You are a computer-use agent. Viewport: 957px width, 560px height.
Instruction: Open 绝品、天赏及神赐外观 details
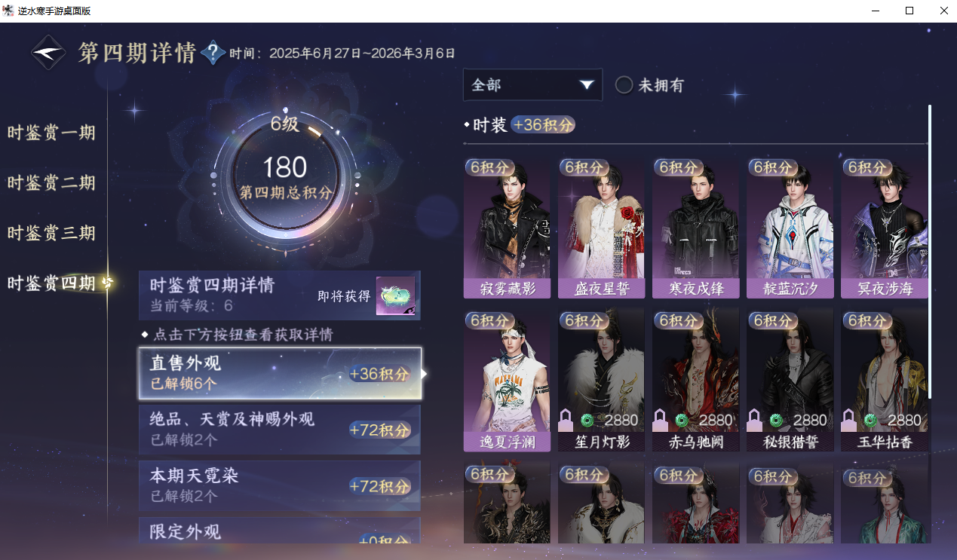280,430
